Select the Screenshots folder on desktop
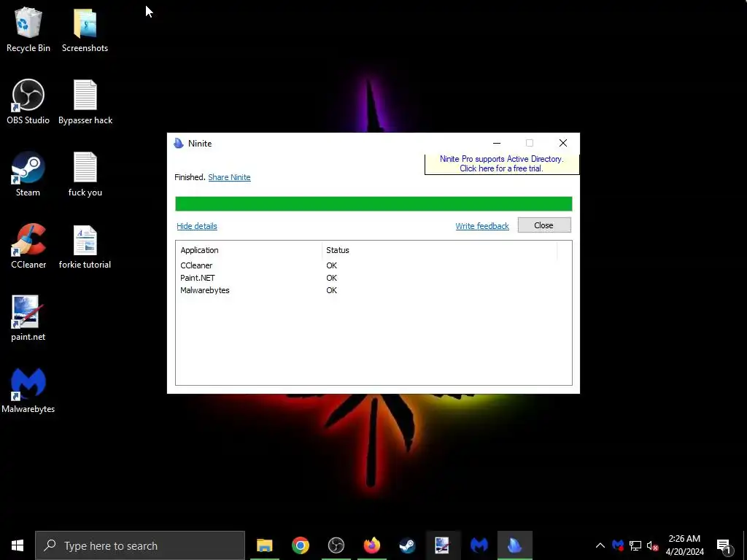 [x=85, y=29]
